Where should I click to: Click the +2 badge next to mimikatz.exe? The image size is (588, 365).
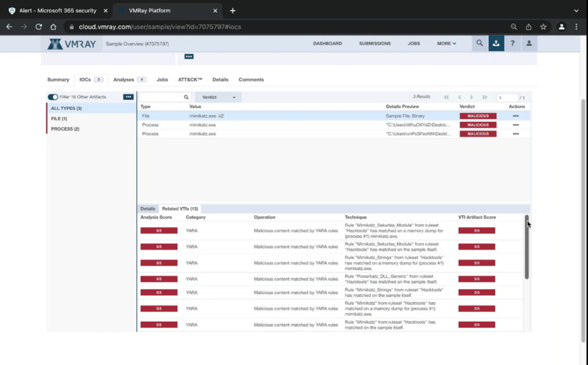tap(221, 116)
